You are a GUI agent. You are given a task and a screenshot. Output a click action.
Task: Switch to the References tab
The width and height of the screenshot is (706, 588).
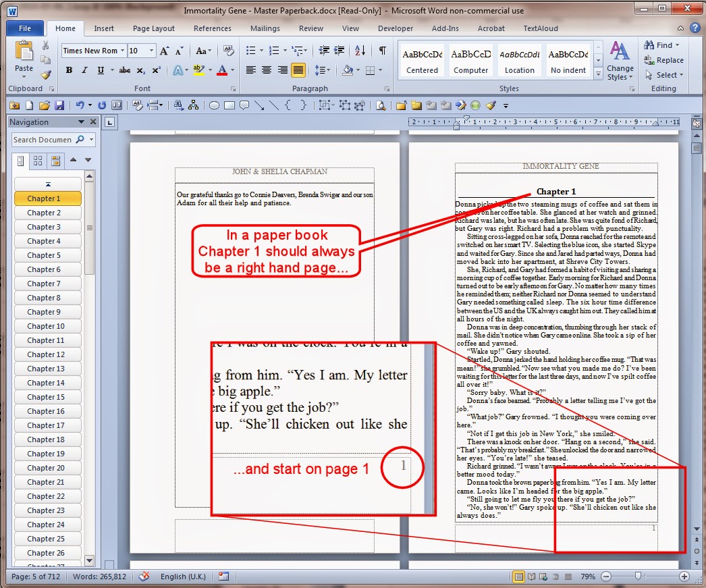click(212, 28)
